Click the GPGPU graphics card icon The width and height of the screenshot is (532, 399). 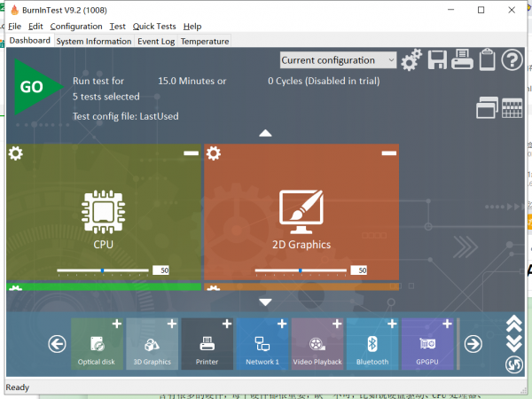pyautogui.click(x=427, y=344)
